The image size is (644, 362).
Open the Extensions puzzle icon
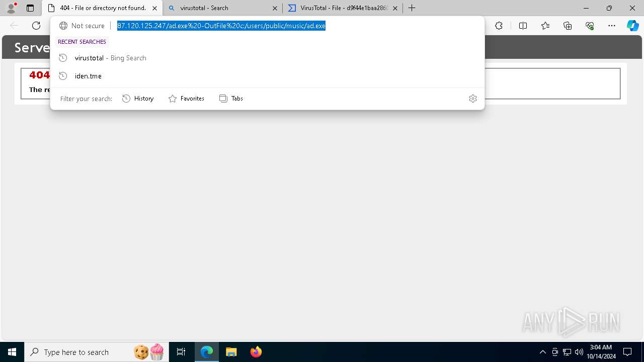point(499,26)
